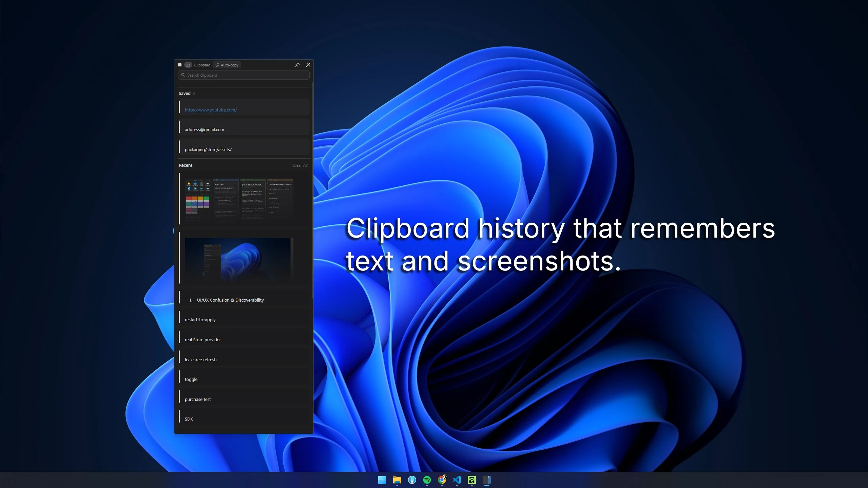This screenshot has height=488, width=868.
Task: Open the Windows Start menu
Action: click(x=382, y=480)
